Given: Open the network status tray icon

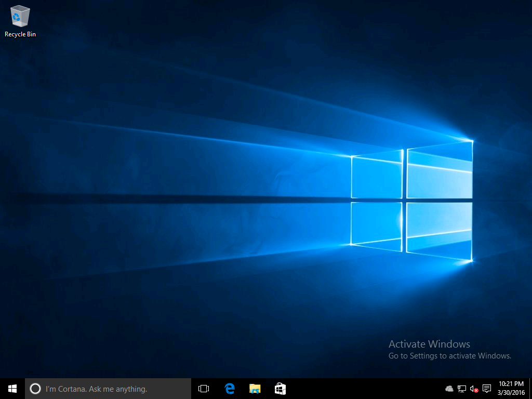Looking at the screenshot, I should pos(462,389).
